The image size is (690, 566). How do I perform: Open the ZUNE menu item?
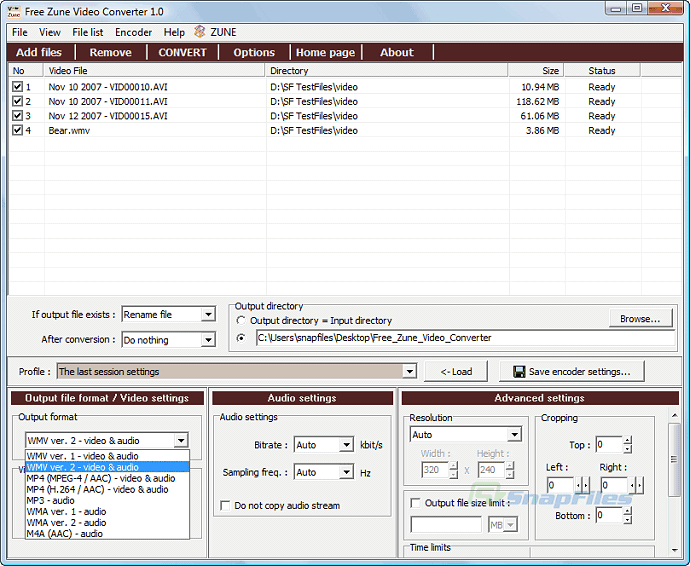click(223, 32)
